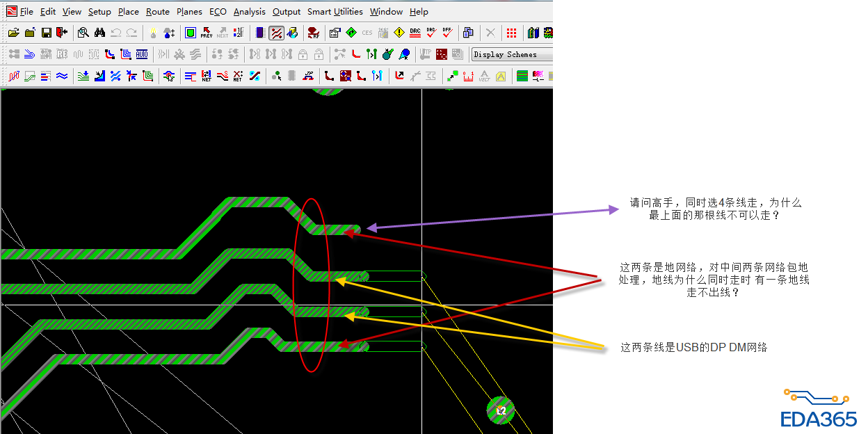Open the ECO menu

[218, 12]
